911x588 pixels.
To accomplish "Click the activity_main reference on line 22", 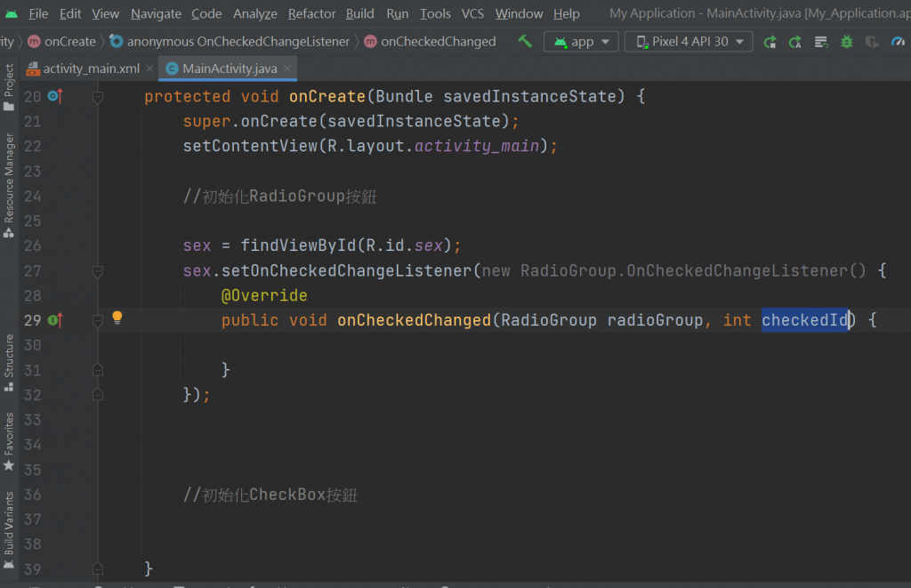I will pos(477,146).
